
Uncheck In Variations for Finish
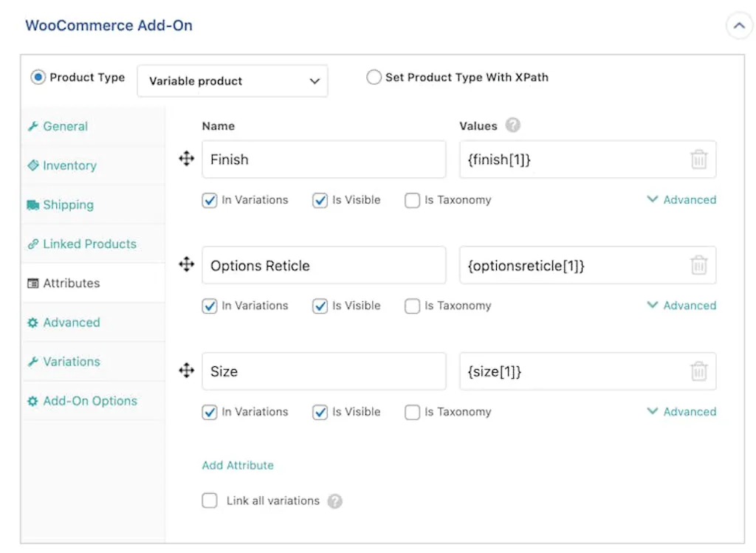(210, 200)
